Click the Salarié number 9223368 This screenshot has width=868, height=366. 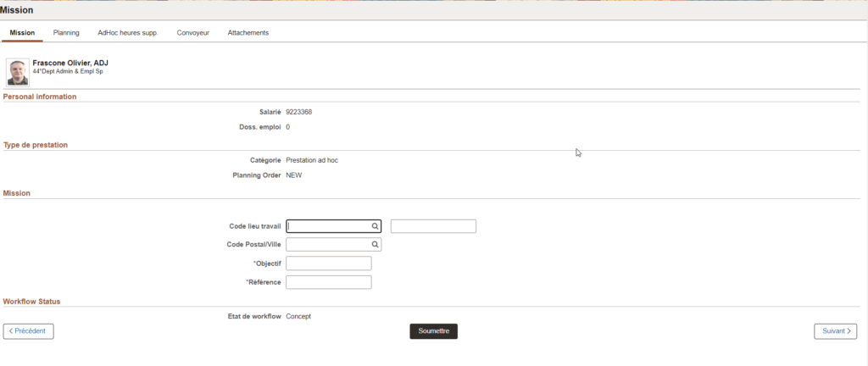pyautogui.click(x=299, y=112)
